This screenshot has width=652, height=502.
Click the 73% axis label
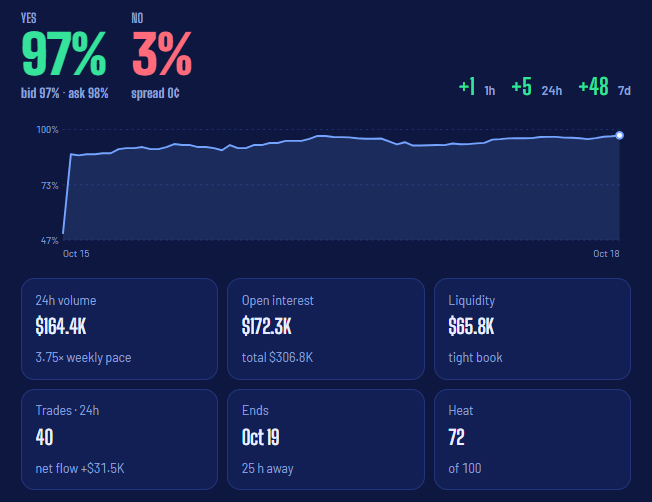coord(49,185)
